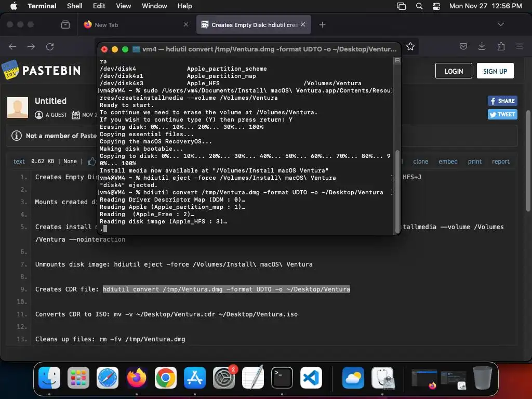Launch Safari from the Dock

click(x=108, y=377)
